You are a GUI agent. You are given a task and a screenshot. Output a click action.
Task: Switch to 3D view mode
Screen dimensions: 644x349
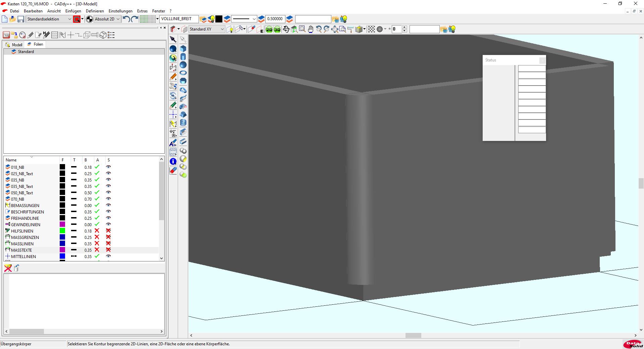point(277,30)
